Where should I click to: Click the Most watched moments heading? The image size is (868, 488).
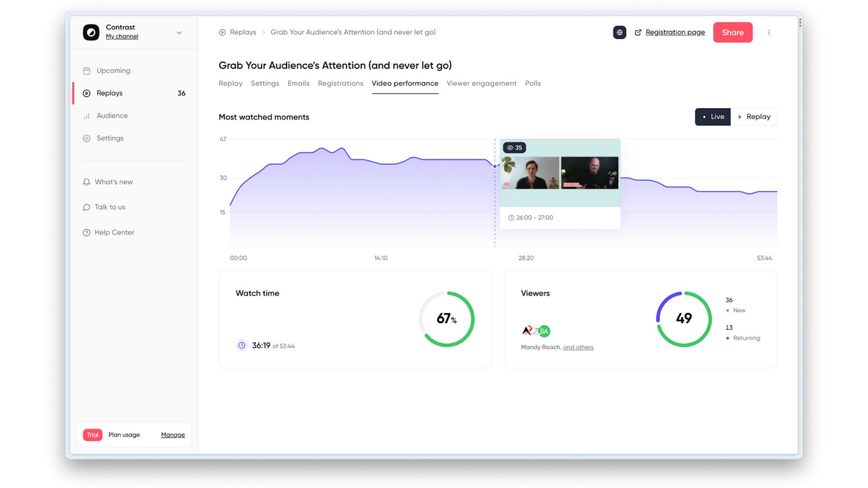click(x=264, y=117)
